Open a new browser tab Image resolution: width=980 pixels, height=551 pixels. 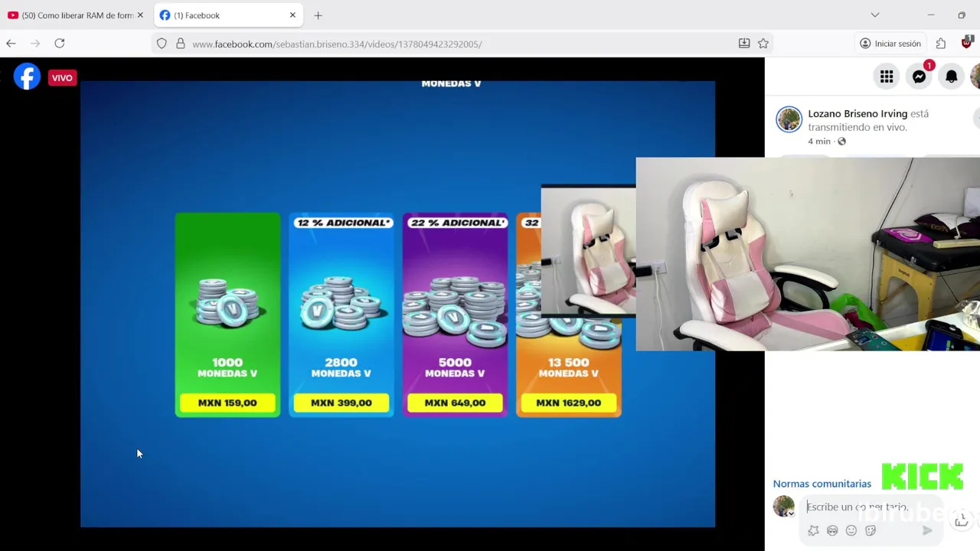pos(318,15)
